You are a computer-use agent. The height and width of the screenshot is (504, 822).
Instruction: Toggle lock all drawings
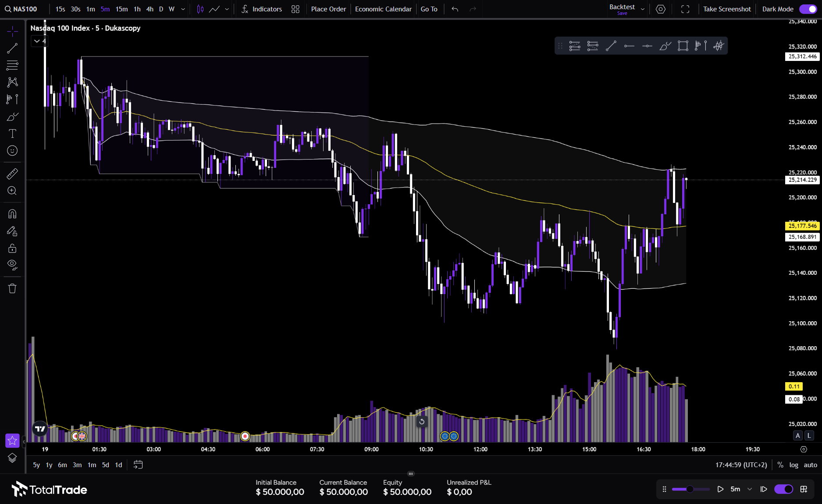(12, 248)
